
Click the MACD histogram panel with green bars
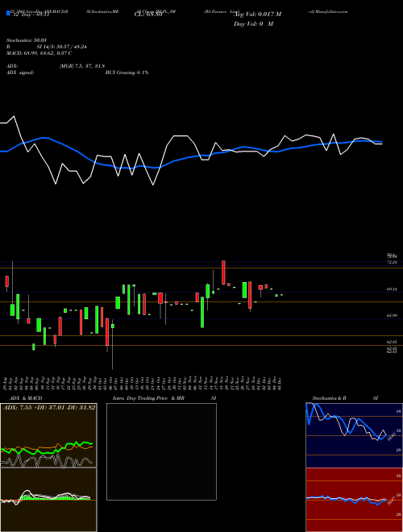[x=48, y=500]
